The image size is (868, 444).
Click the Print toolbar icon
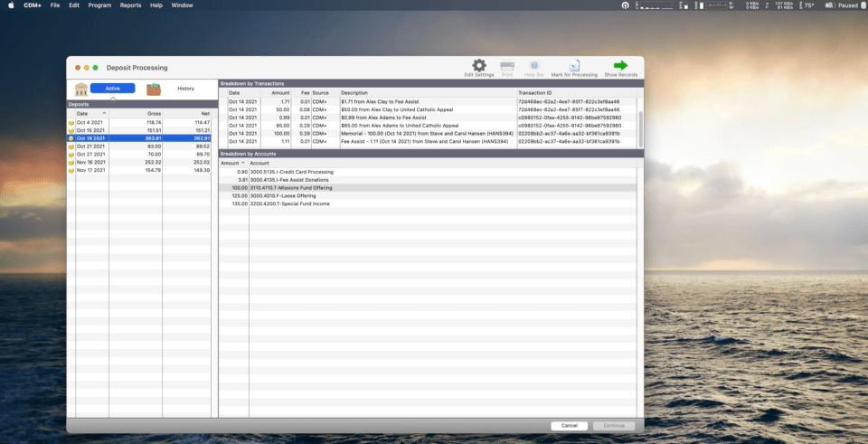click(507, 66)
